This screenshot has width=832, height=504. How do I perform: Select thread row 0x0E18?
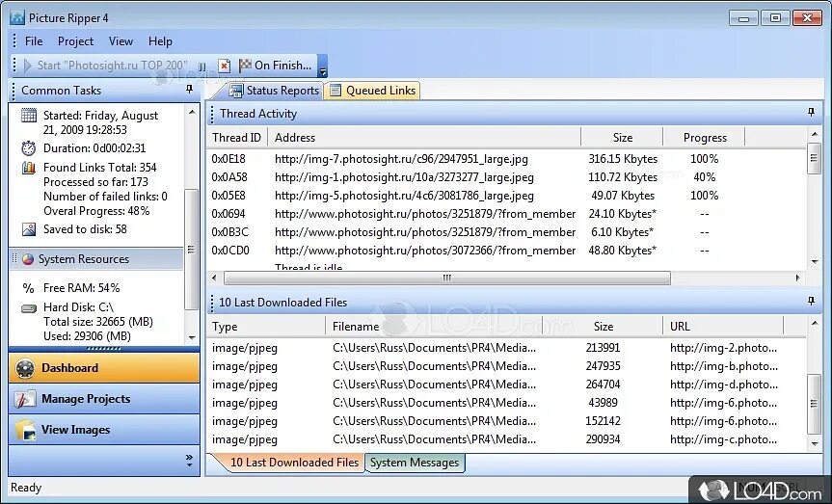pos(507,159)
